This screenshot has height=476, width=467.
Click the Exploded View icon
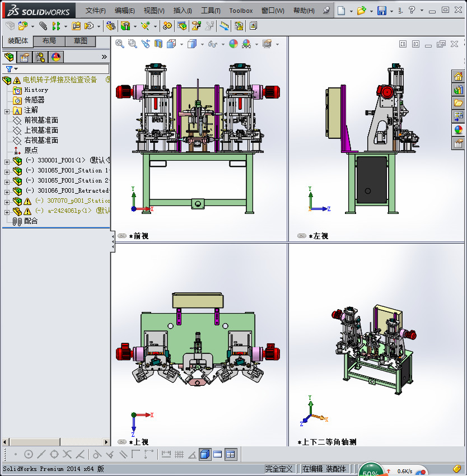tap(197, 26)
